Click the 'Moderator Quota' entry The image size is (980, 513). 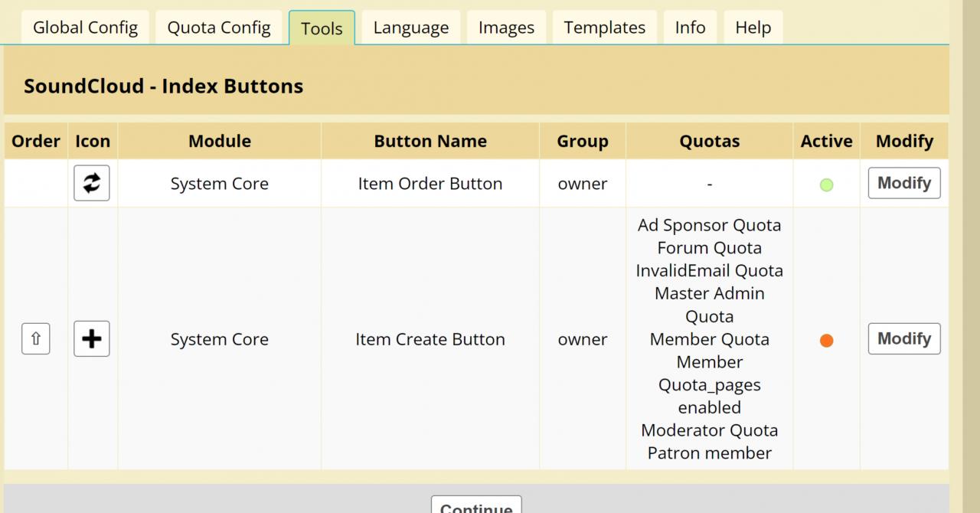[710, 430]
